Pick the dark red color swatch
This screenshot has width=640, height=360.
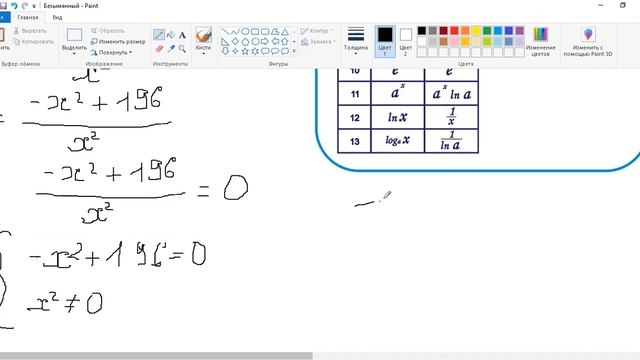(x=444, y=31)
